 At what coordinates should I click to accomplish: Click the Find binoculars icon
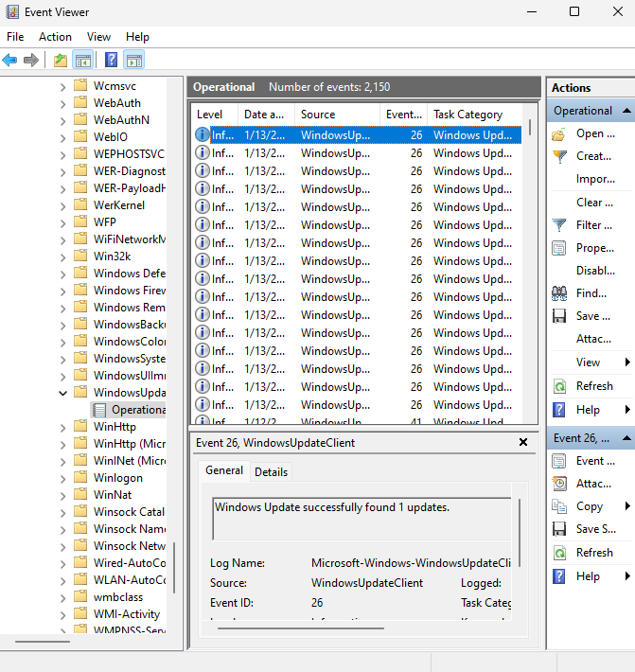coord(559,293)
